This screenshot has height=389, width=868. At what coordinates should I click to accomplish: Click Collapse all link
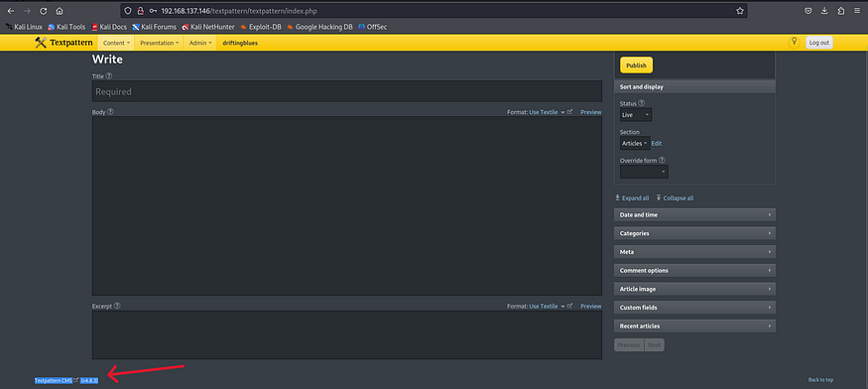[x=675, y=197]
